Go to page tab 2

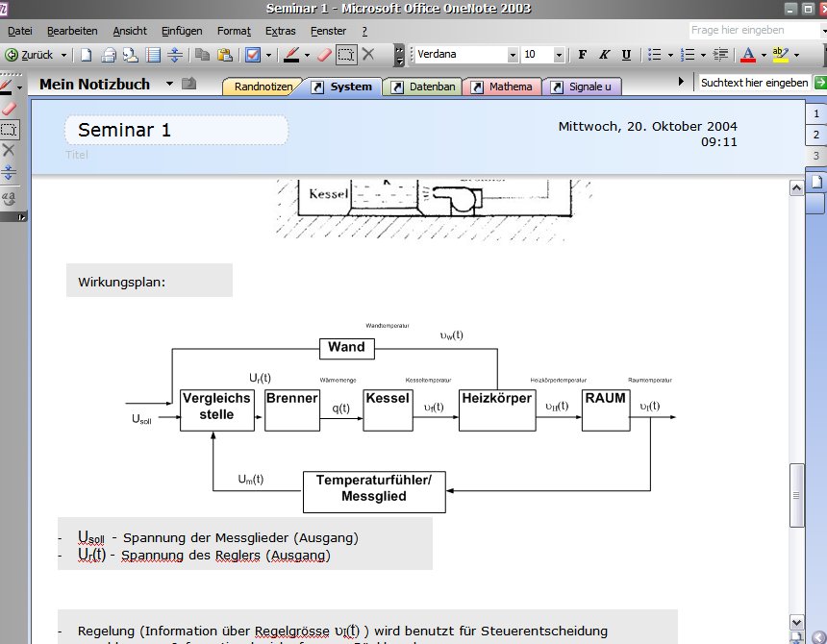tap(815, 135)
